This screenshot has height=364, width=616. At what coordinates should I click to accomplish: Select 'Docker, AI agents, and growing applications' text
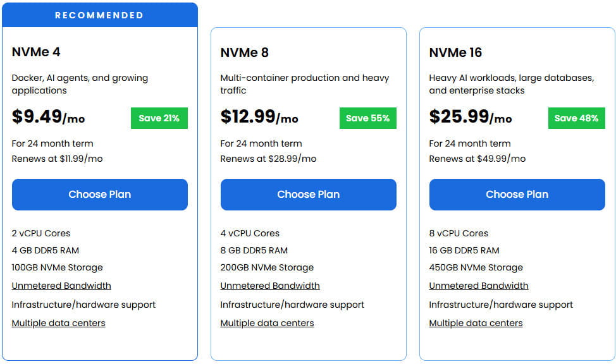(80, 84)
